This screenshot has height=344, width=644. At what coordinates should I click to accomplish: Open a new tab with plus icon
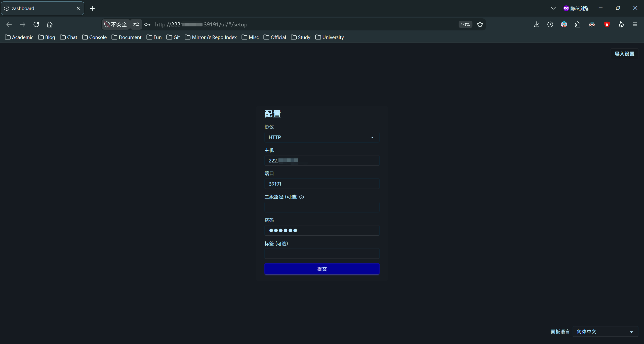point(92,9)
